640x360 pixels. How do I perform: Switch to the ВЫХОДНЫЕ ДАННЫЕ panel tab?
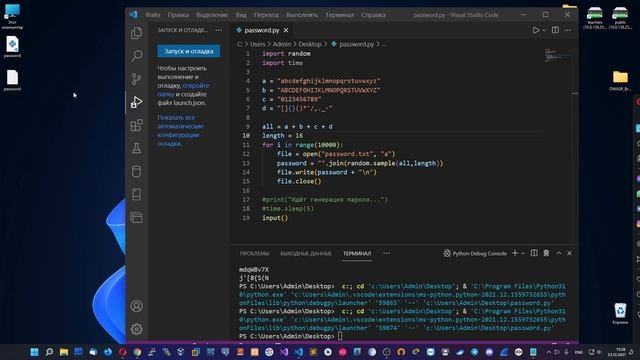[306, 253]
